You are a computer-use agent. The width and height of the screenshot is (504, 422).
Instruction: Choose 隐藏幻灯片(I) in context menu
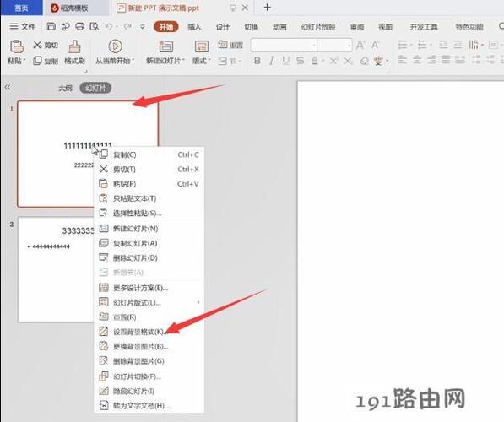click(x=149, y=391)
